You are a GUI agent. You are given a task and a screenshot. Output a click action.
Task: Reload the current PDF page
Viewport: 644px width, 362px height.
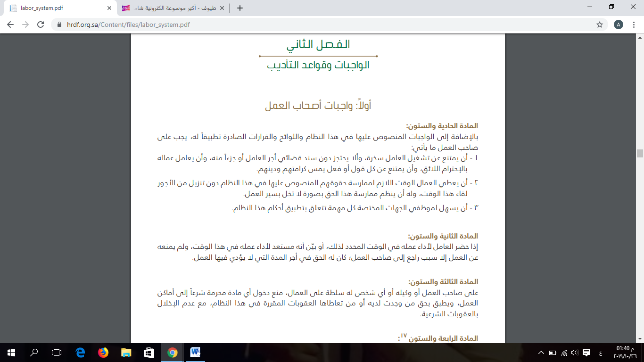[x=41, y=25]
